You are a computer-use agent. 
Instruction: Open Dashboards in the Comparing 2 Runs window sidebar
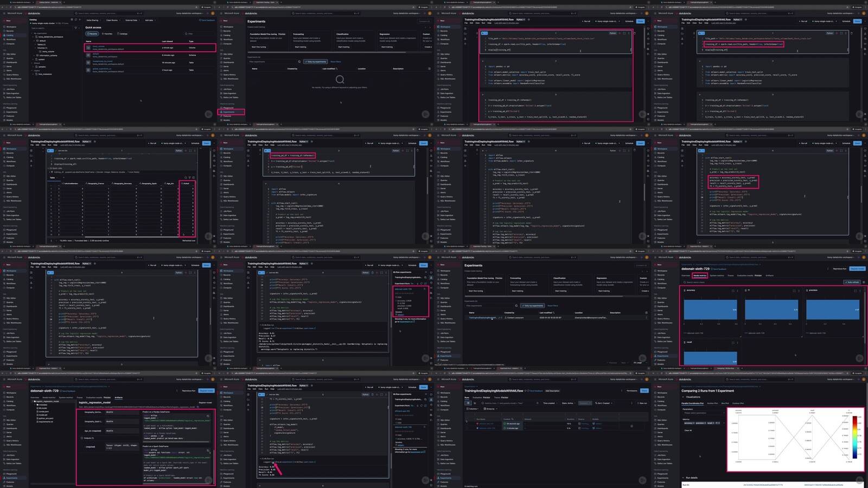click(x=662, y=428)
